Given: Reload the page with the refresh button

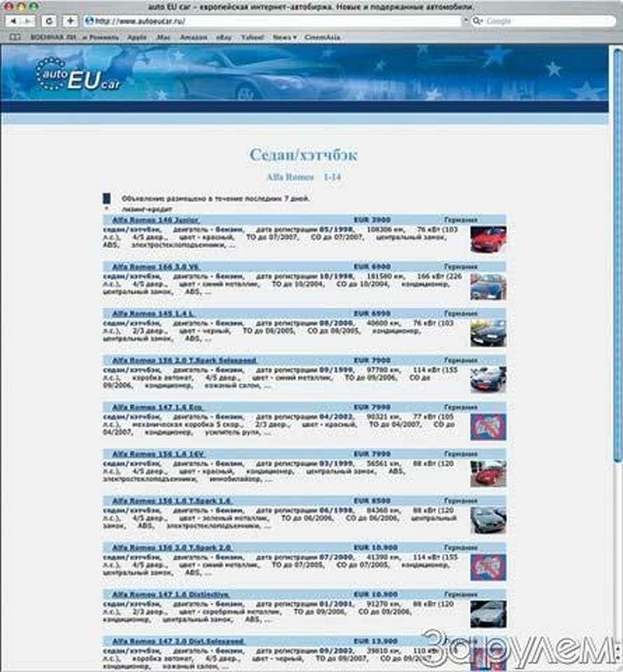Looking at the screenshot, I should [49, 21].
